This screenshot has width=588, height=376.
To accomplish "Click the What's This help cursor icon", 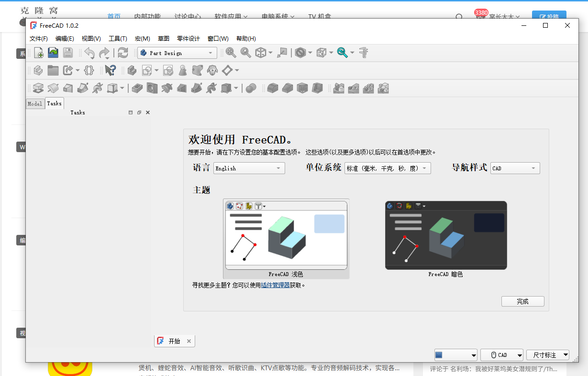I will click(110, 71).
